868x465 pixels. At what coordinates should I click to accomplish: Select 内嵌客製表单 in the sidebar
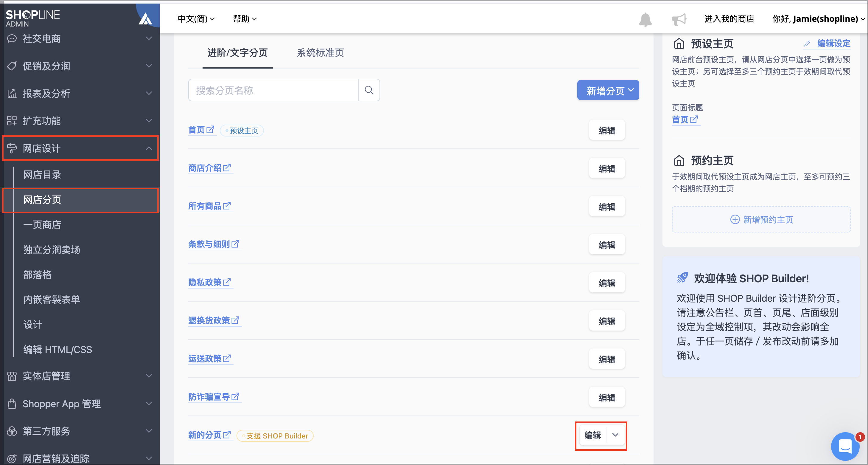click(x=52, y=300)
